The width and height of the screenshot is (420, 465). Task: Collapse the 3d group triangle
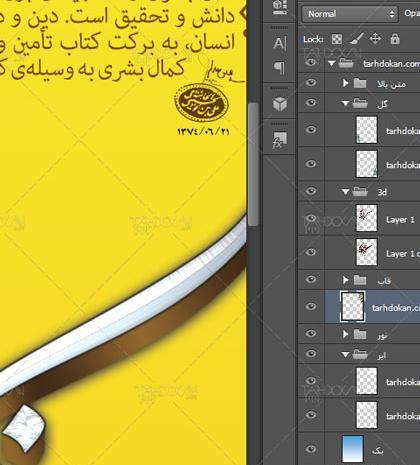pyautogui.click(x=346, y=192)
